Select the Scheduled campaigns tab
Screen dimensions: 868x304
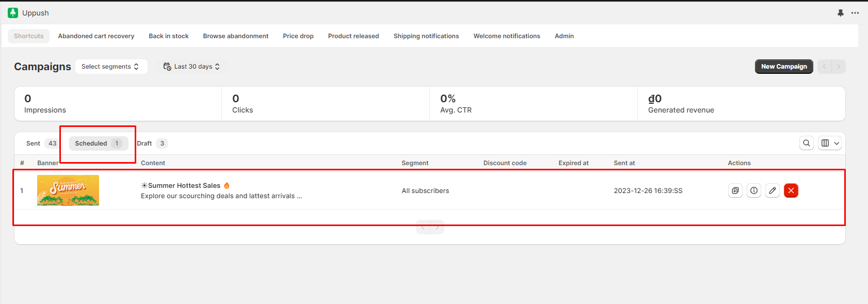tap(98, 143)
